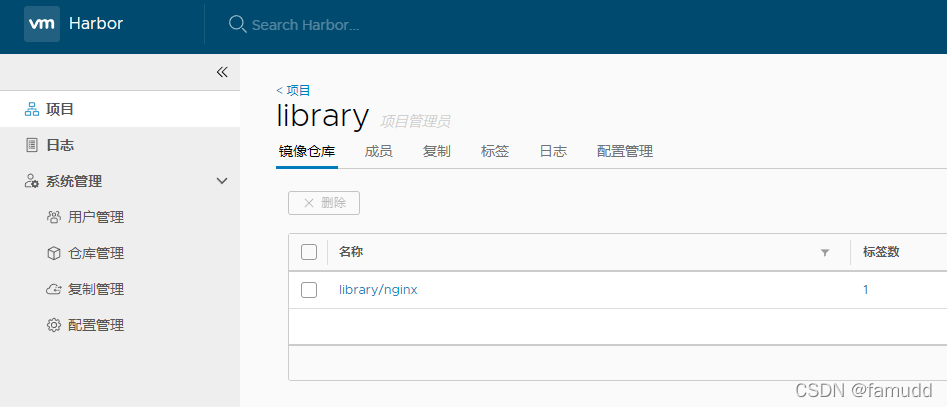Click the 项目 projects icon in sidebar
Image resolution: width=947 pixels, height=407 pixels.
click(31, 109)
